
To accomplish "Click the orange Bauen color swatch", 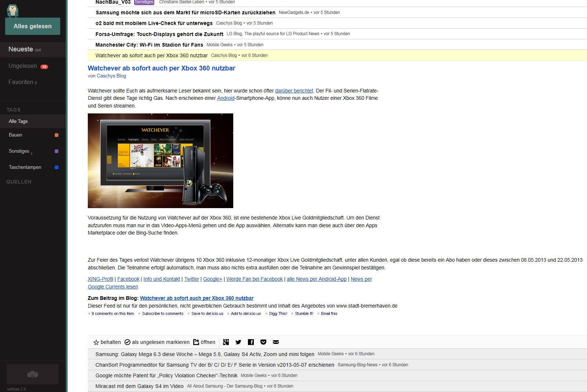I will tap(57, 135).
